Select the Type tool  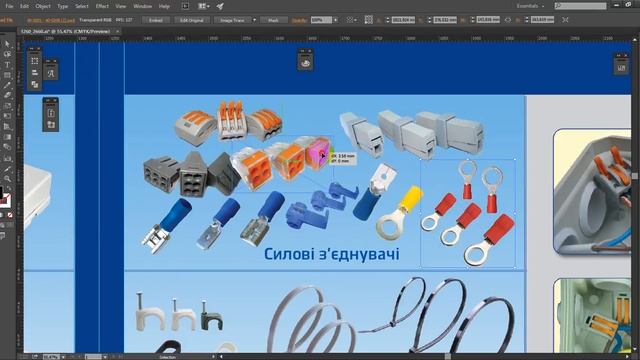7,65
